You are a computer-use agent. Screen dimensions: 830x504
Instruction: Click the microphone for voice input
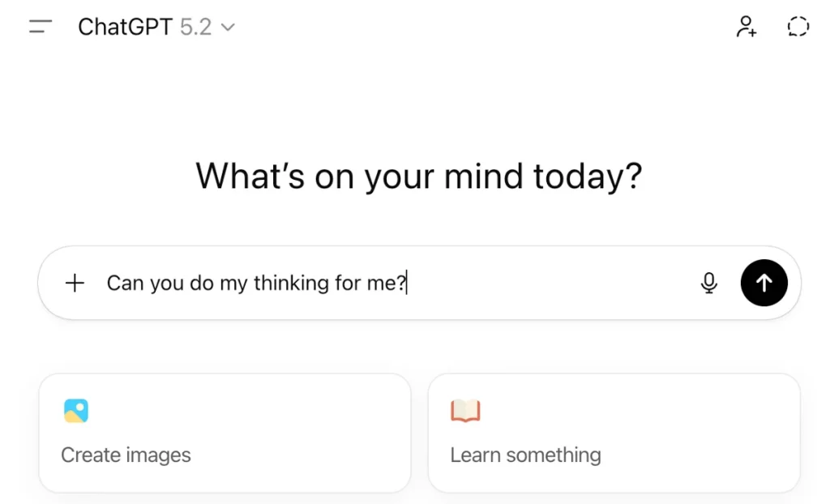(709, 283)
